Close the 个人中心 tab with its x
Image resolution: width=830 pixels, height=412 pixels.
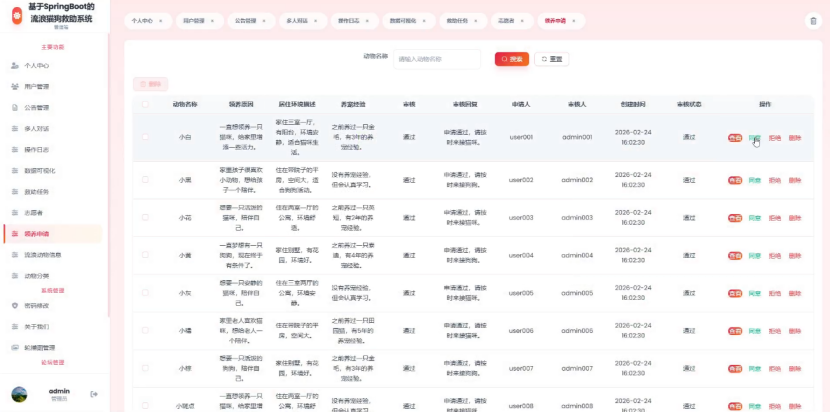point(160,21)
